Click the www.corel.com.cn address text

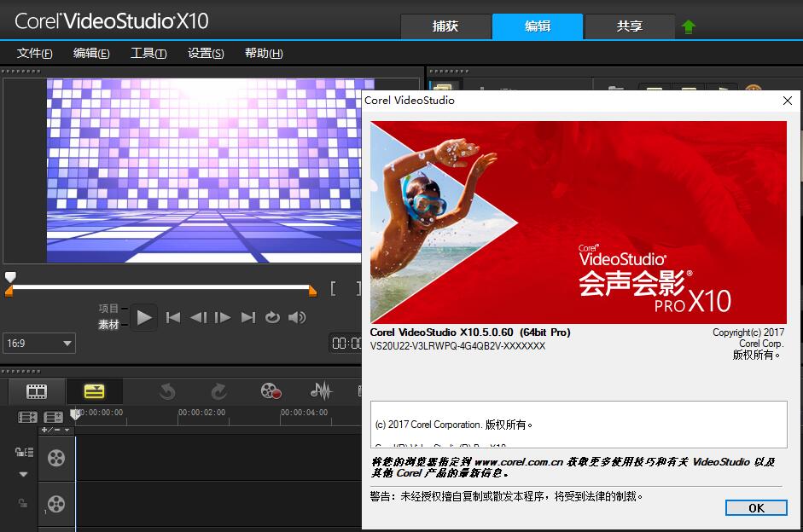point(519,462)
